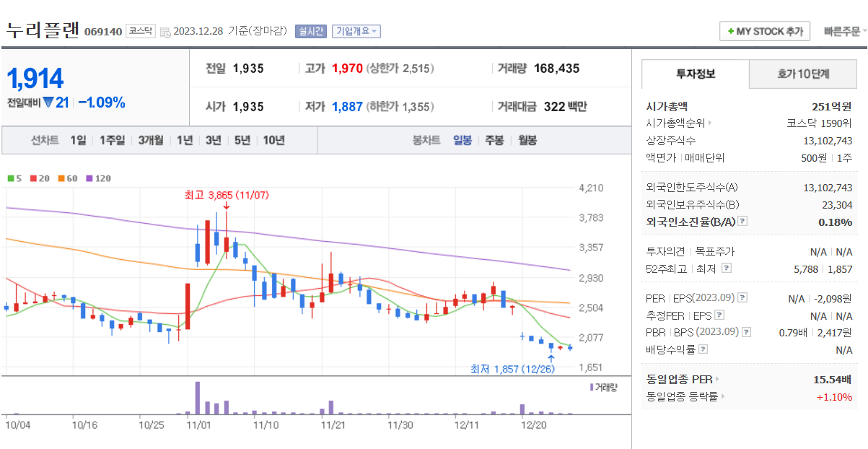Select the 10년 line chart period
The image size is (868, 449).
(x=273, y=140)
